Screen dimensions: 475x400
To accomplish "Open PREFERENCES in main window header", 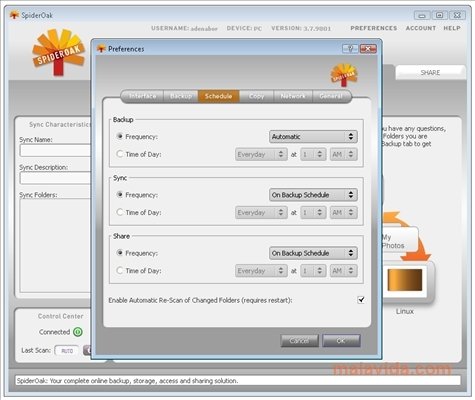I will tap(374, 28).
